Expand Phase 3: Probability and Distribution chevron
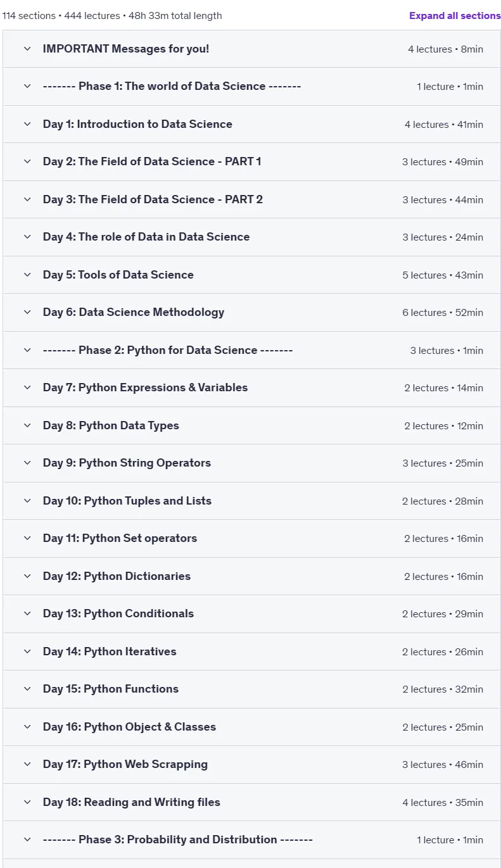 click(27, 840)
